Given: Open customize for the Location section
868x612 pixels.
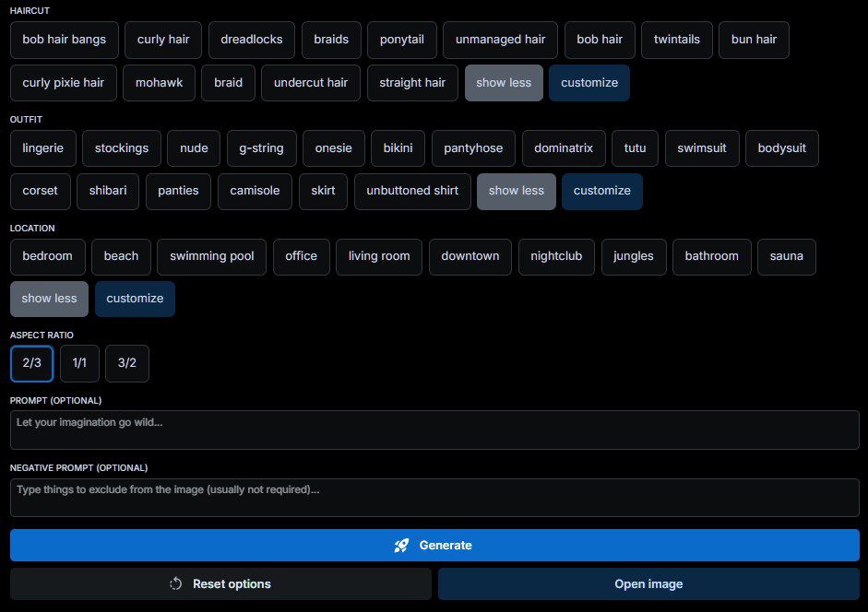Looking at the screenshot, I should pos(135,299).
